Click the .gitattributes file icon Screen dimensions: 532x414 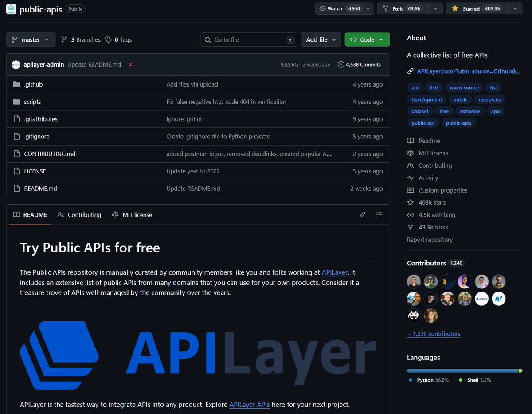16,119
